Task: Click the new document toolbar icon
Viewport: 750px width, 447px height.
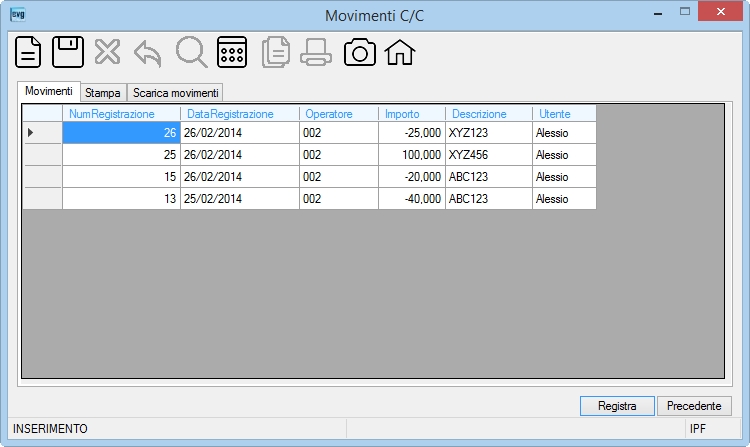Action: (x=28, y=52)
